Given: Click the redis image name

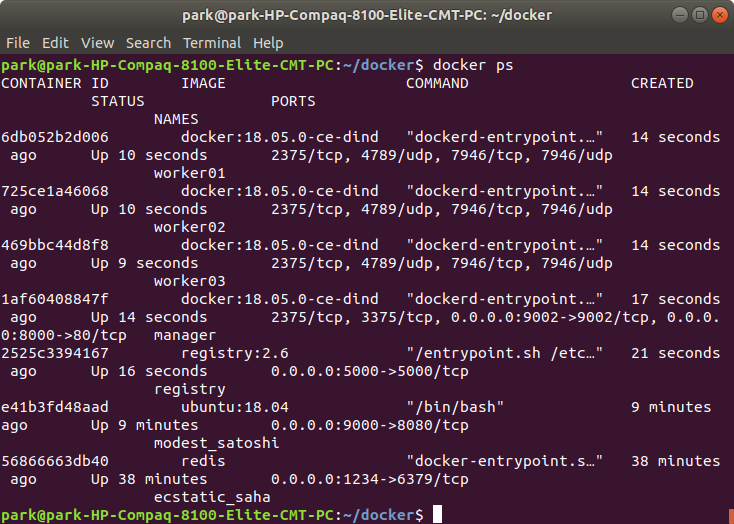Looking at the screenshot, I should (203, 461).
